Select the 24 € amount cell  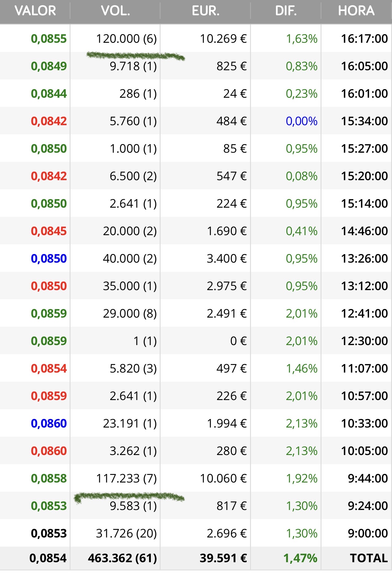[235, 94]
